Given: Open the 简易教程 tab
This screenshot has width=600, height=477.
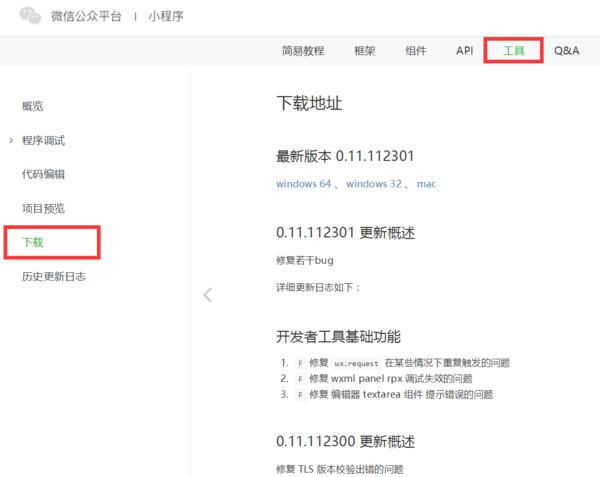Looking at the screenshot, I should [x=303, y=50].
